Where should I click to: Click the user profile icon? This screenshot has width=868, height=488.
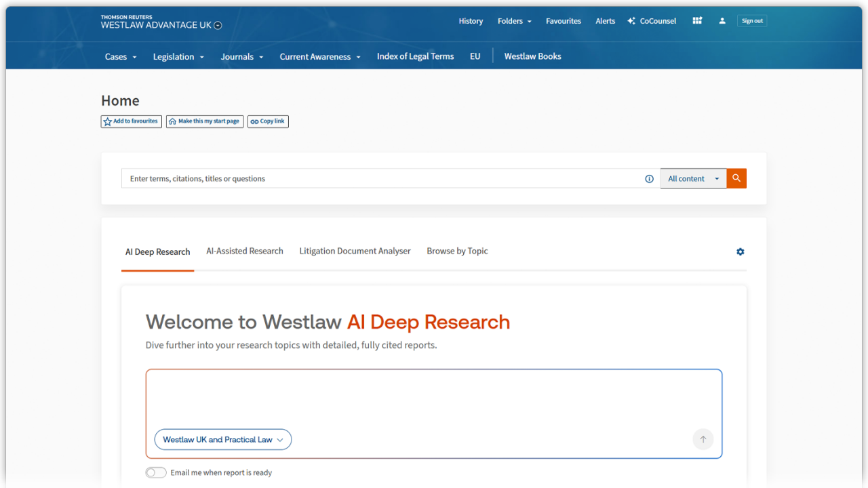tap(722, 21)
